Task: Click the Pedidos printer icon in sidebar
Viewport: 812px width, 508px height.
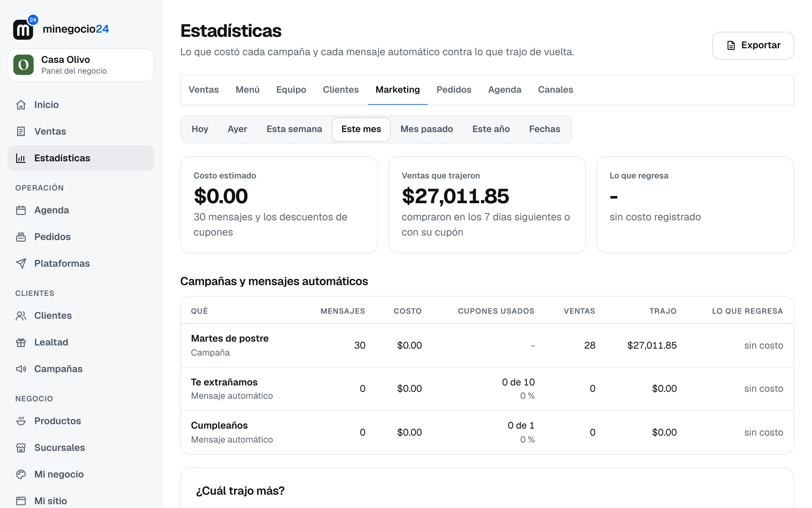Action: 21,237
